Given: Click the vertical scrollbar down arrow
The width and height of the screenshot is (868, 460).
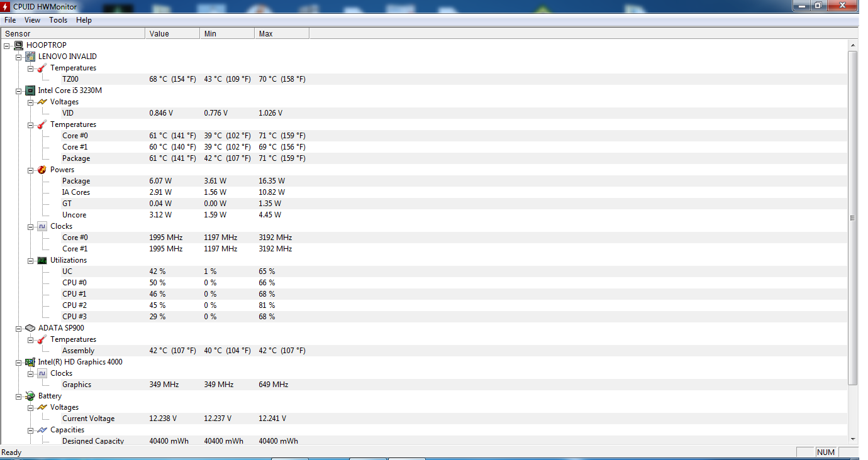Looking at the screenshot, I should tap(853, 439).
